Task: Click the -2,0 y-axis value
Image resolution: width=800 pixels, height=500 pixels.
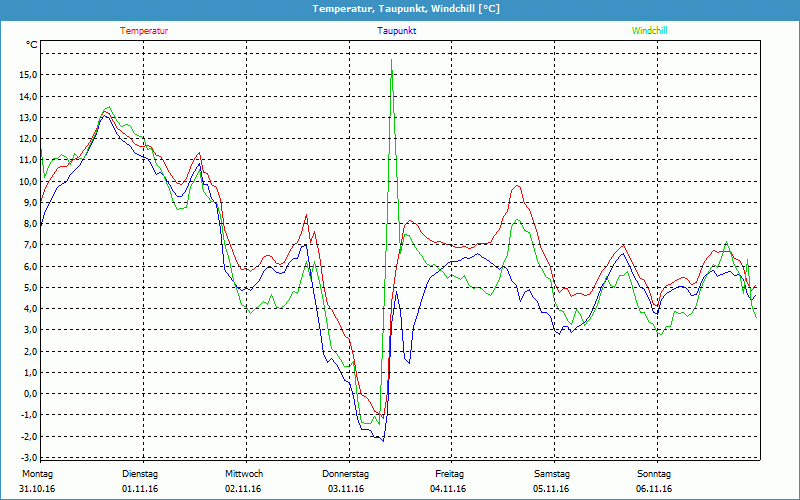Action: coord(29,436)
